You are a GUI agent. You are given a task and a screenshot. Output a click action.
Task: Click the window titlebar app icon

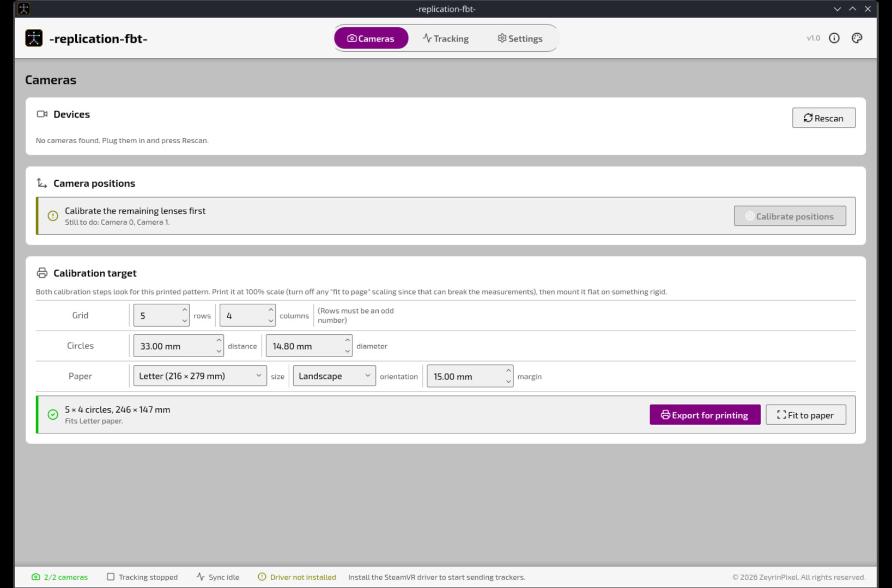coord(23,9)
